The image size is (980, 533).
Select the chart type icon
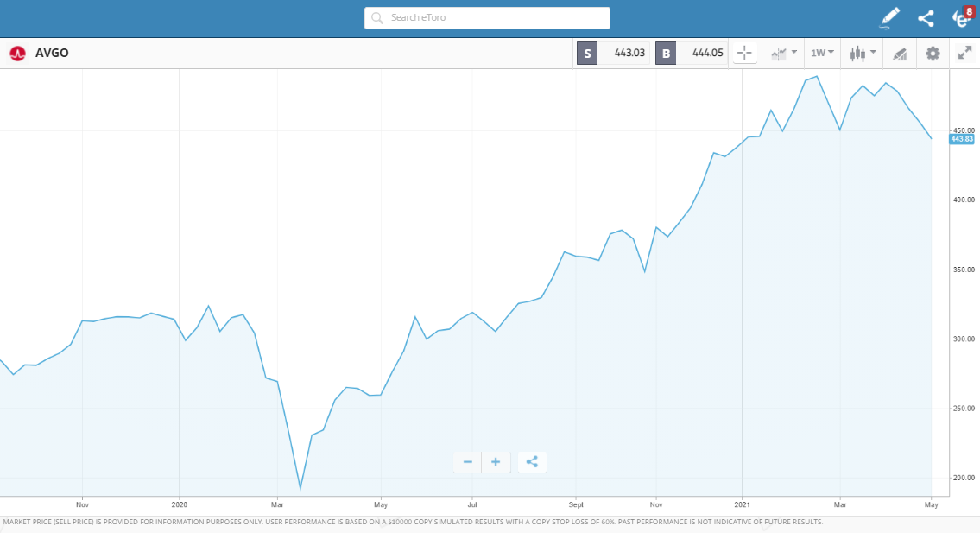778,53
